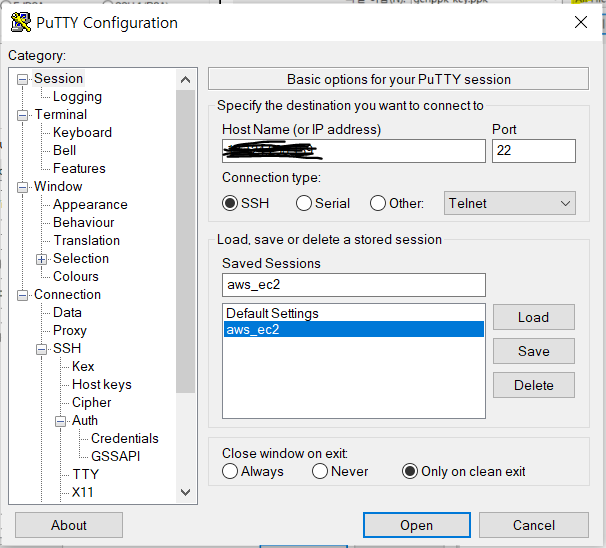This screenshot has height=548, width=606.
Task: Open the Window category
Action: pos(58,186)
